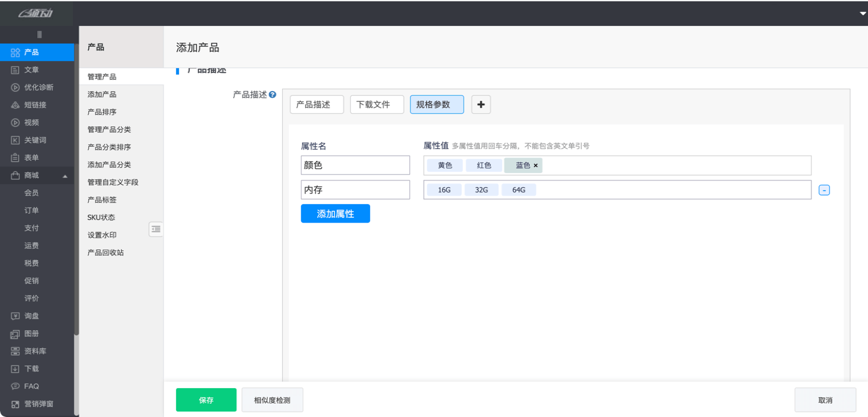Screen dimensions: 868x417
Task: Click the 添加属性 button
Action: tap(335, 214)
